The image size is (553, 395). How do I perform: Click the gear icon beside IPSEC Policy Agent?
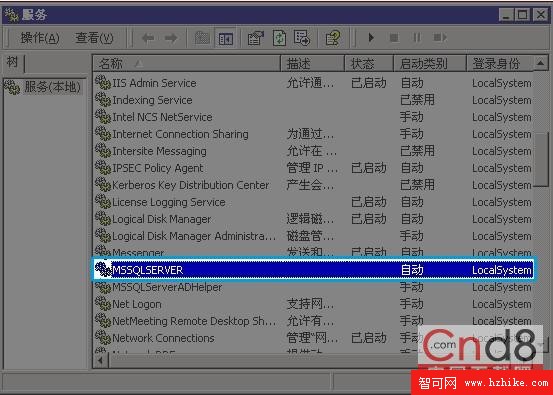(x=103, y=168)
